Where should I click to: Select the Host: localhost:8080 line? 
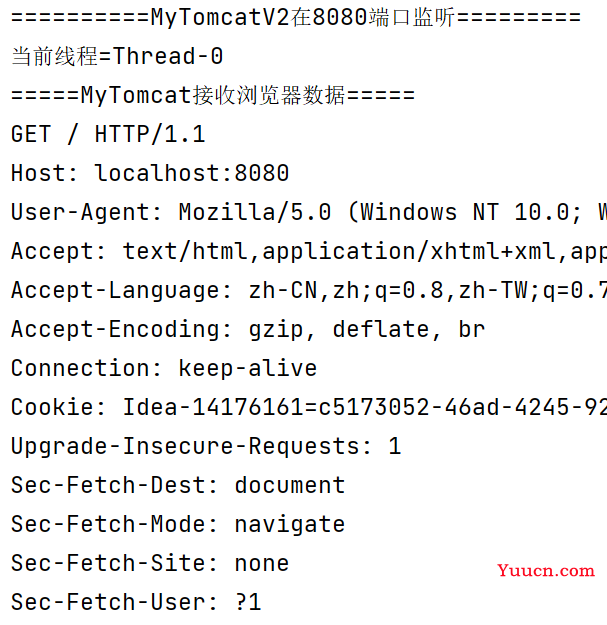[x=150, y=173]
